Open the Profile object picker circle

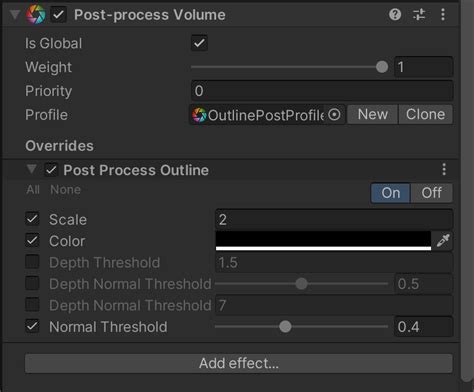coord(334,115)
